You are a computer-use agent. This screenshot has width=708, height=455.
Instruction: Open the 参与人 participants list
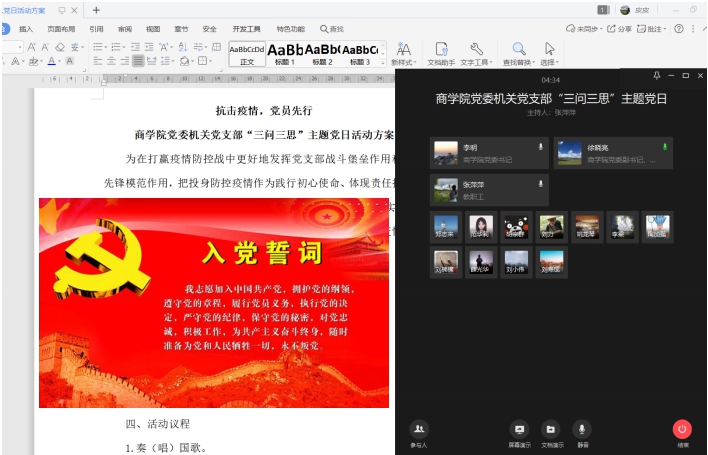pyautogui.click(x=419, y=434)
